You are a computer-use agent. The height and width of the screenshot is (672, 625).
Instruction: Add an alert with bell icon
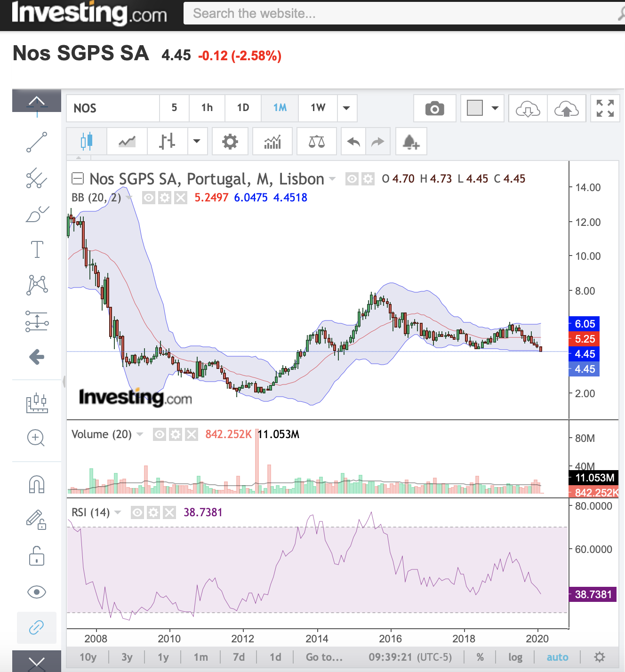click(x=411, y=141)
